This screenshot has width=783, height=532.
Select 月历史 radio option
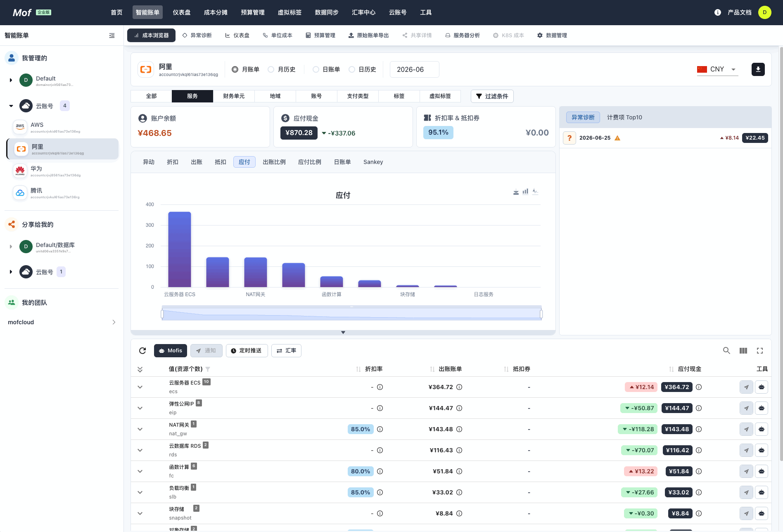click(271, 69)
